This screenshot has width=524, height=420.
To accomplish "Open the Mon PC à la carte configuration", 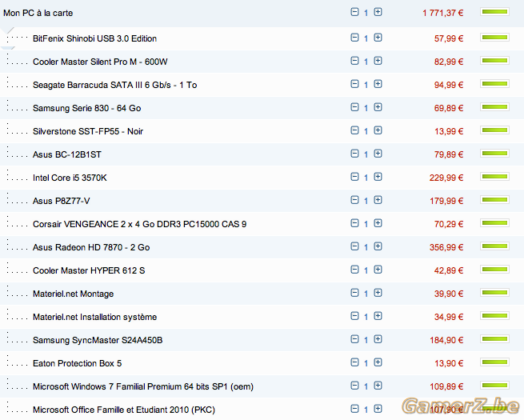I will pos(38,13).
